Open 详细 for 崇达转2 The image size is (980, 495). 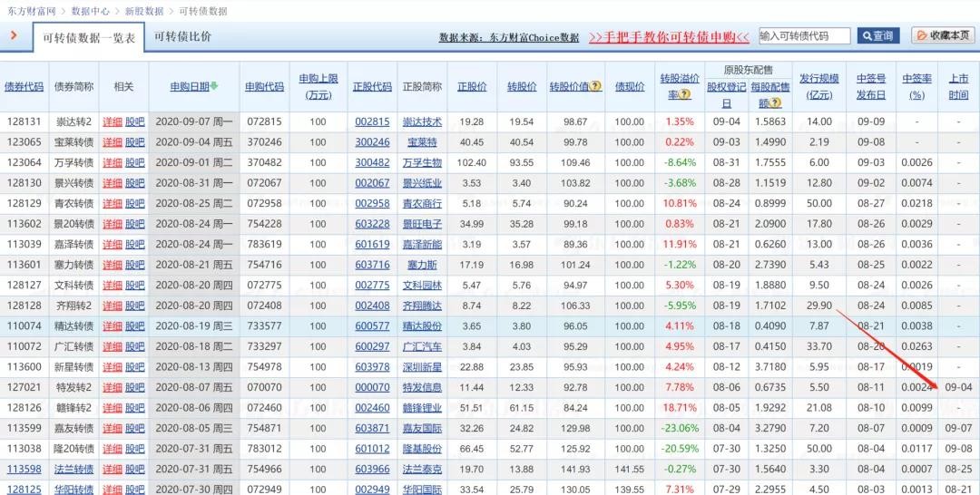click(113, 121)
